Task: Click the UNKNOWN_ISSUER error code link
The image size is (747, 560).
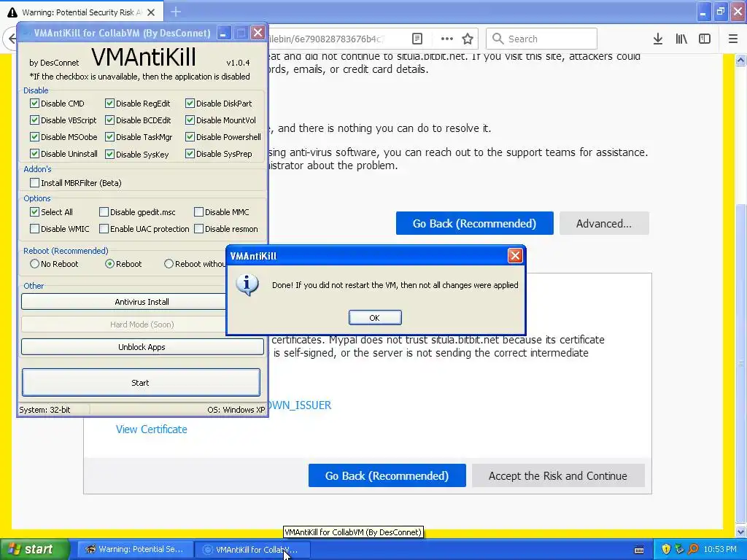Action: tap(300, 405)
